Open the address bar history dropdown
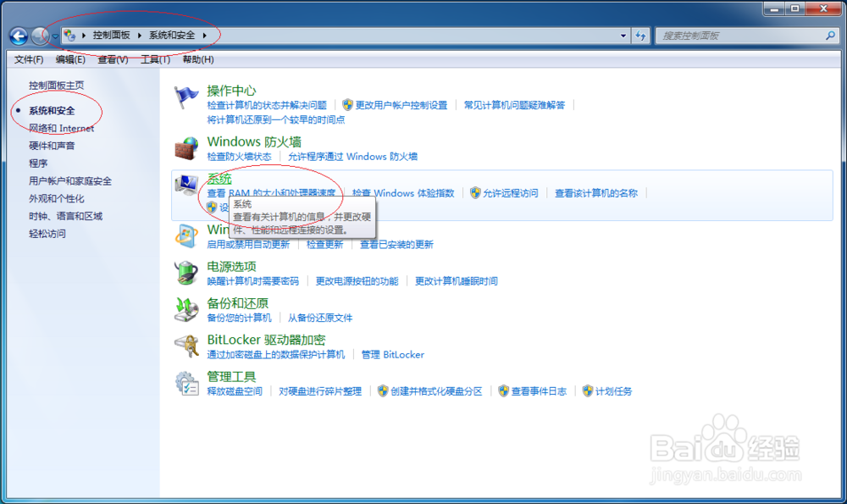This screenshot has height=504, width=847. (x=623, y=36)
